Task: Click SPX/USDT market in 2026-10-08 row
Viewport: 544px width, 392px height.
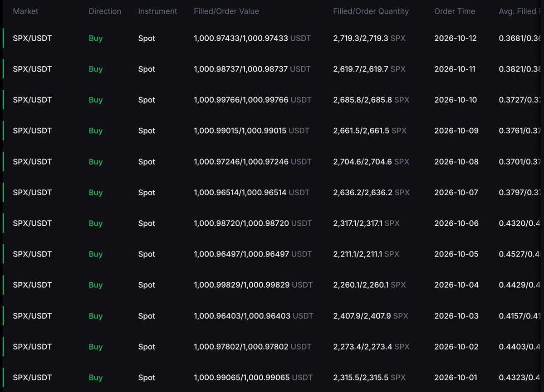Action: 32,161
